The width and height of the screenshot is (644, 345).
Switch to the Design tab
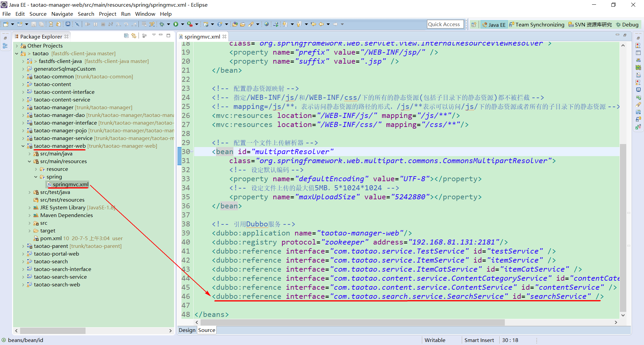pos(187,330)
